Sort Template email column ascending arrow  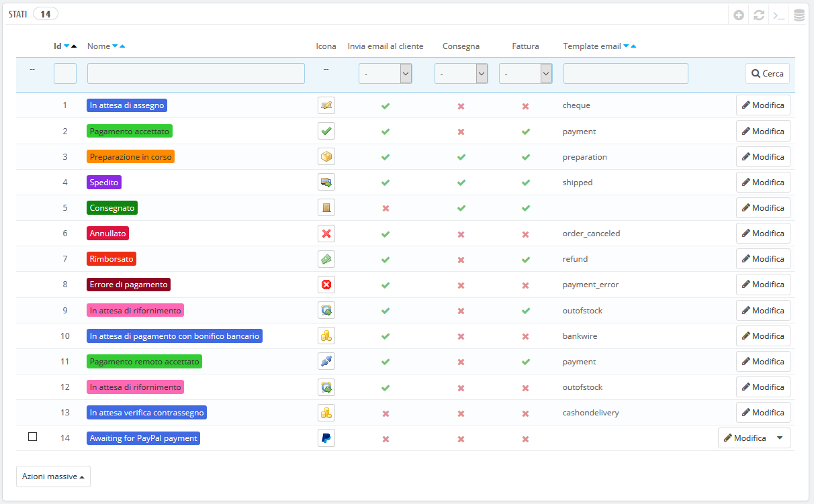pyautogui.click(x=633, y=46)
